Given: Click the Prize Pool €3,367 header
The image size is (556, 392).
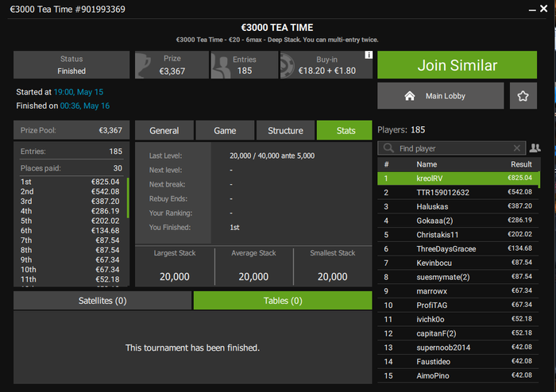Looking at the screenshot, I should tap(71, 130).
